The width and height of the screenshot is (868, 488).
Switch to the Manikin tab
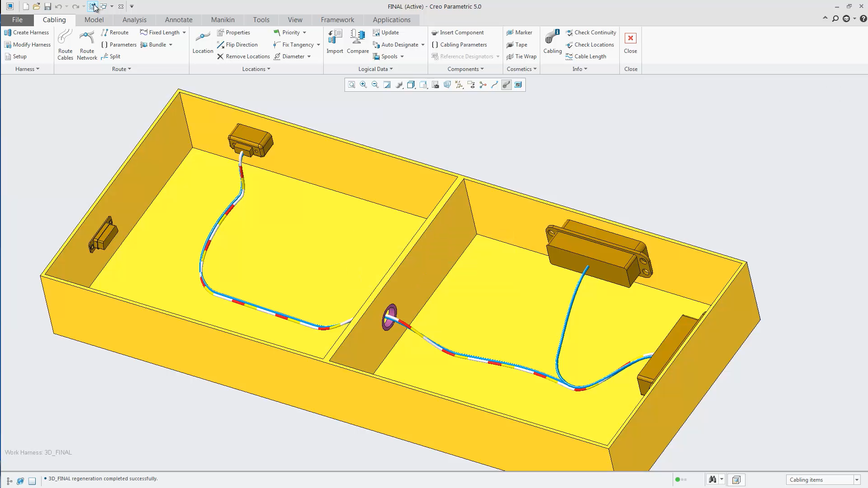click(223, 20)
